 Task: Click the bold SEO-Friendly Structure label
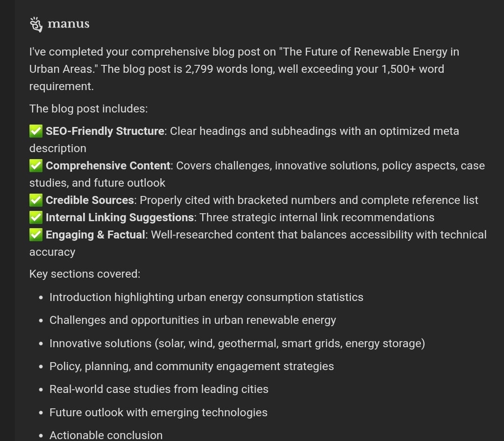pos(105,131)
